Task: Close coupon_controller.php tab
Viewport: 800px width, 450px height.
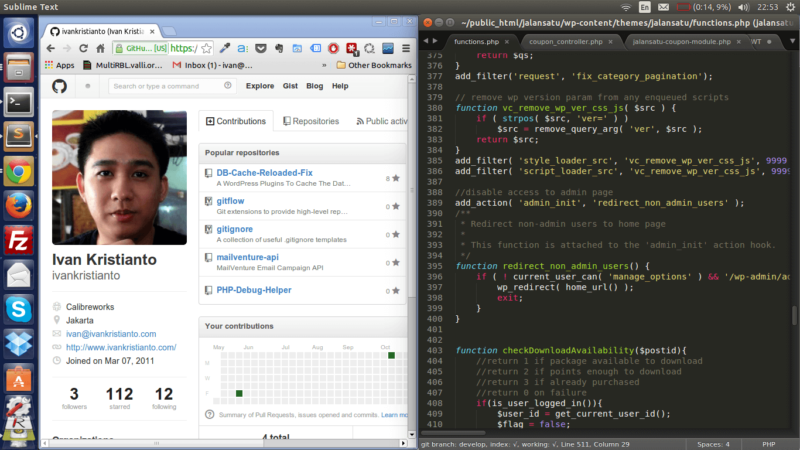Action: (x=610, y=42)
